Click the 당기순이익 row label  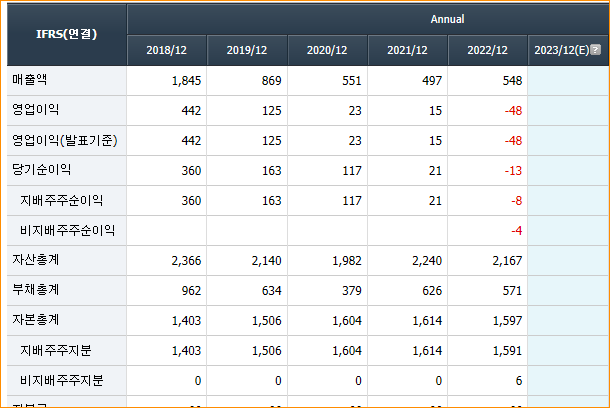point(42,170)
